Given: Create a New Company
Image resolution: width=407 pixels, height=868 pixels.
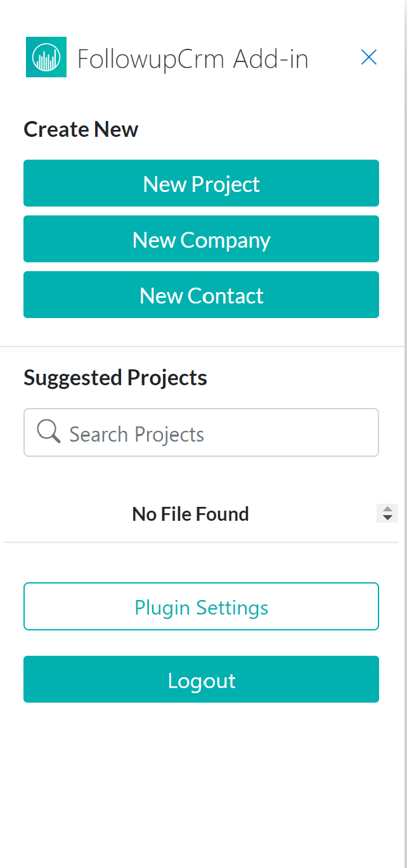Looking at the screenshot, I should 201,239.
